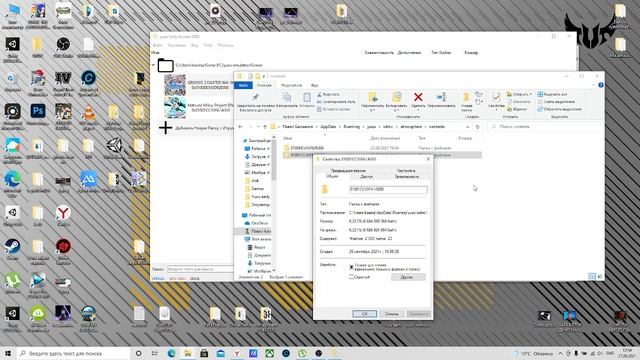Click the New Folder icon in ribbon

467,97
